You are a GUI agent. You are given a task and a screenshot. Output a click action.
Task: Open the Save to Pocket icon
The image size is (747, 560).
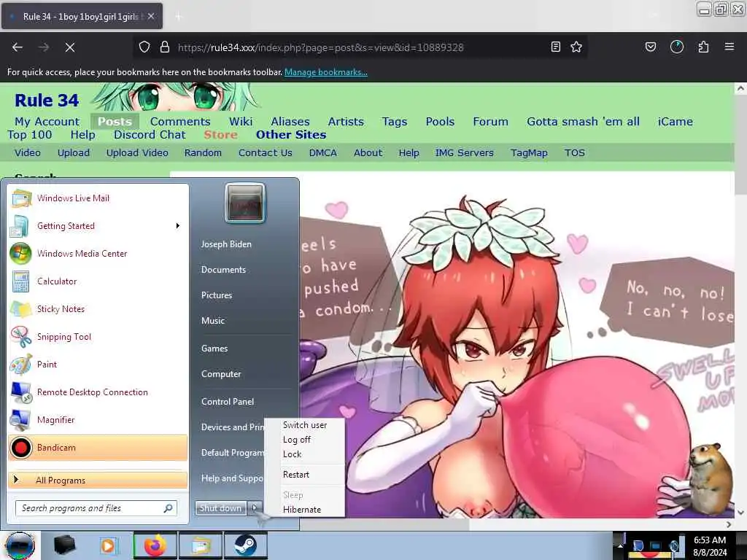pos(650,47)
